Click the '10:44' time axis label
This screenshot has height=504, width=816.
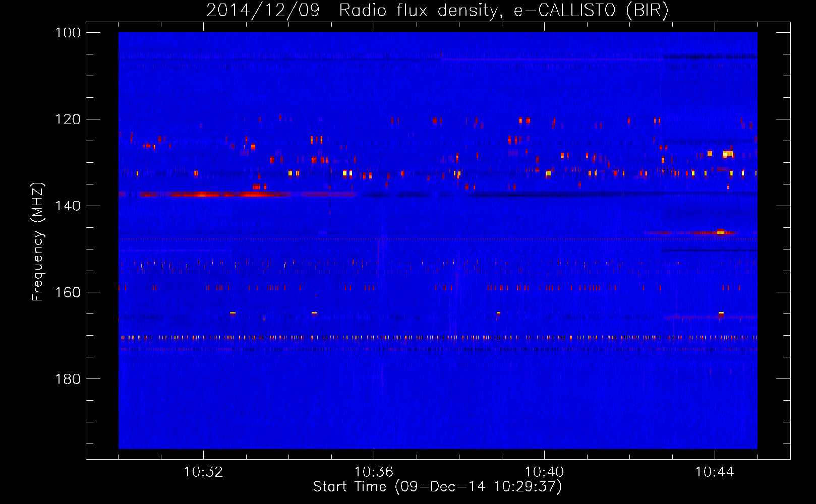tap(715, 472)
